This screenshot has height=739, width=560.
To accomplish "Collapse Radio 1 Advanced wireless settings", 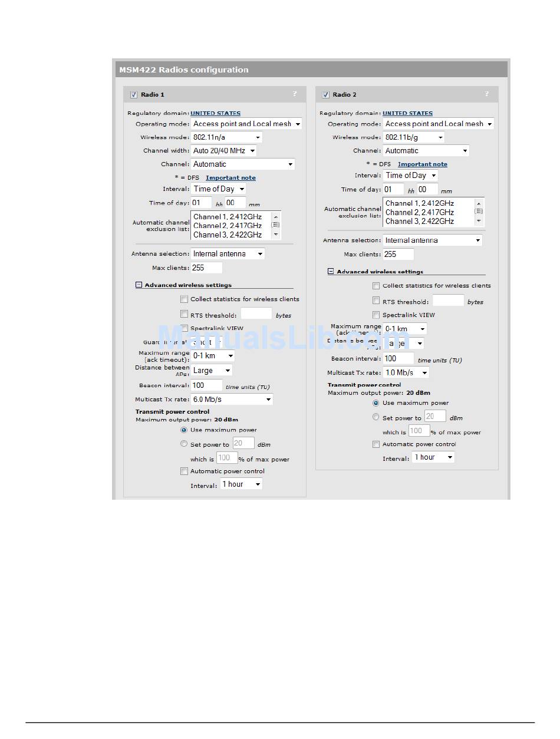I will 139,285.
